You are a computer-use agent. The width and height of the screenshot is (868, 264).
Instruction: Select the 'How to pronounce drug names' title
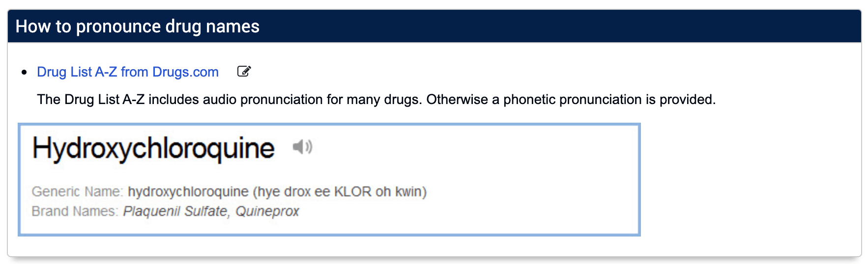tap(138, 26)
